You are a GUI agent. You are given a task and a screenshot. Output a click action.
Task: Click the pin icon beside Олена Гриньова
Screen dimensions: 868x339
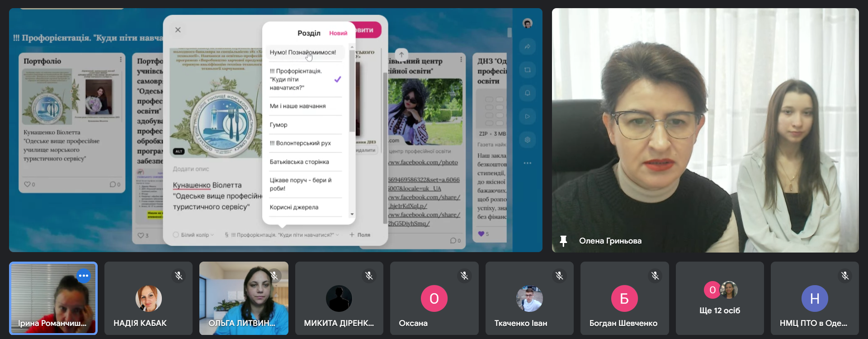click(x=563, y=241)
